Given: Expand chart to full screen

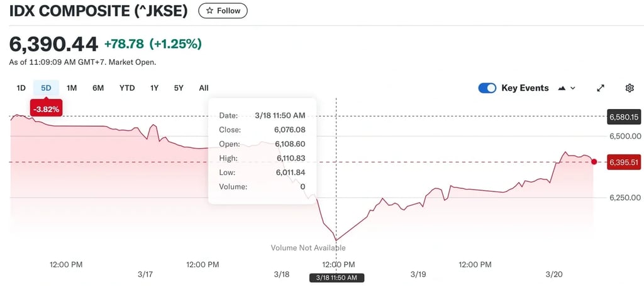Looking at the screenshot, I should [x=601, y=88].
